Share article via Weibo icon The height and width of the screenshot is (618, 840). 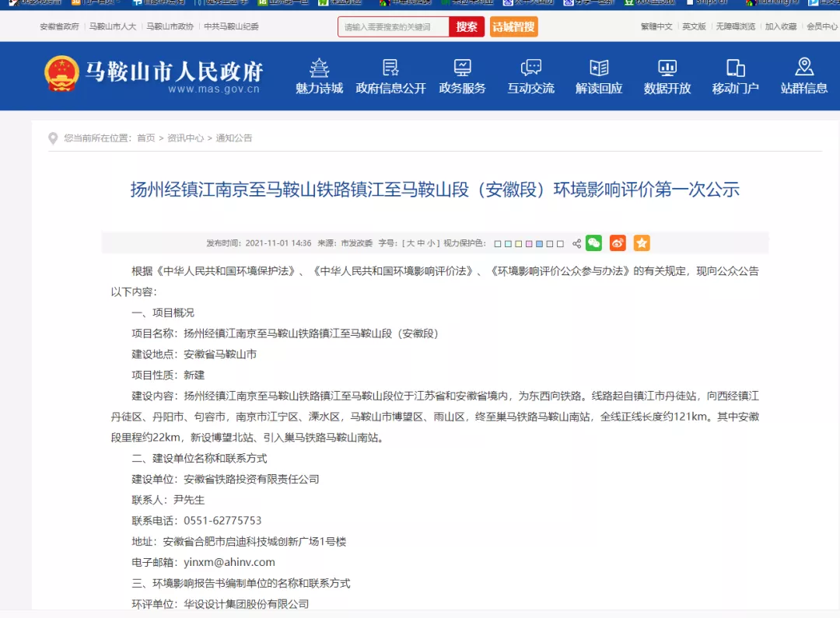tap(618, 243)
